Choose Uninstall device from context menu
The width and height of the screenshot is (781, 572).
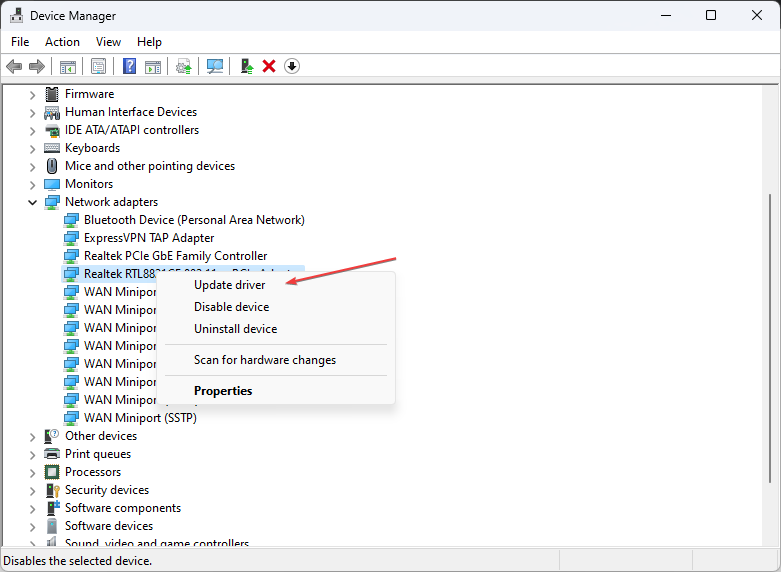235,329
